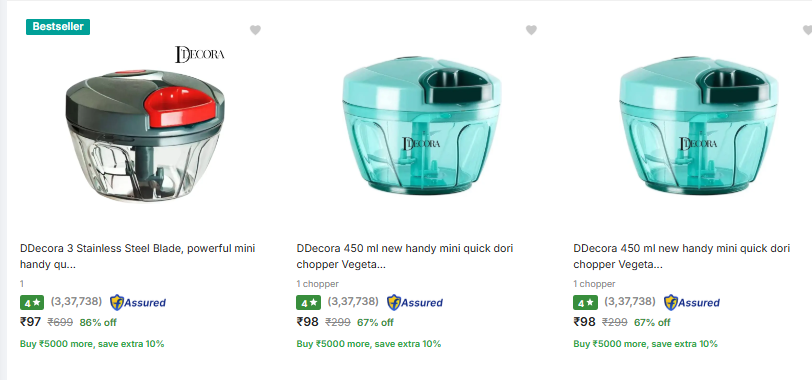Click the first product's save extra 10% offer

point(92,344)
